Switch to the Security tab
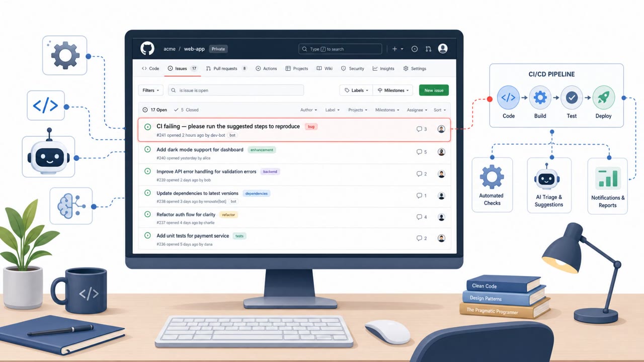 point(353,68)
